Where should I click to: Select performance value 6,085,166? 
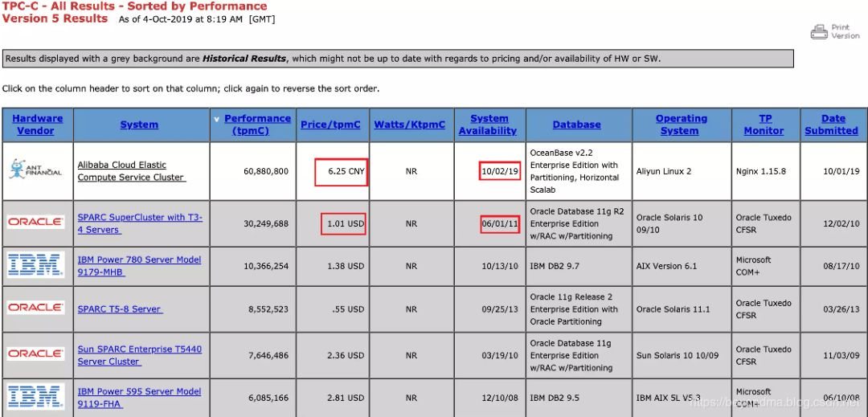tap(268, 398)
